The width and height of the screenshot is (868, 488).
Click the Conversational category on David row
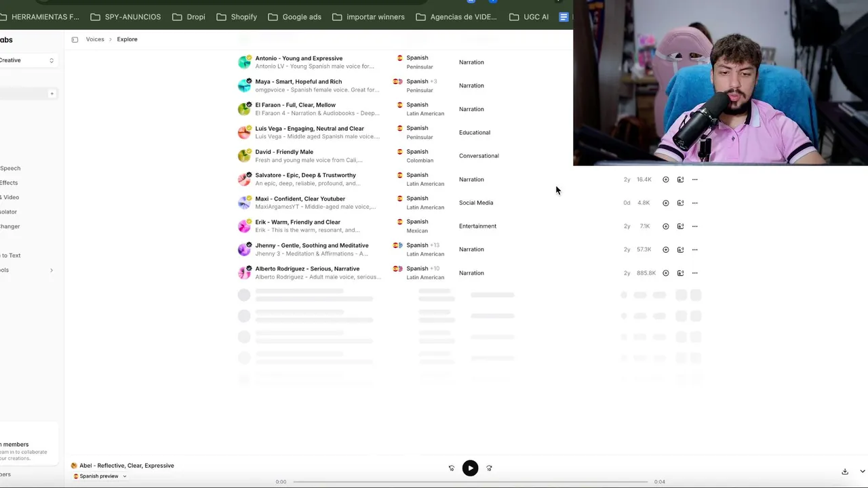pos(479,156)
